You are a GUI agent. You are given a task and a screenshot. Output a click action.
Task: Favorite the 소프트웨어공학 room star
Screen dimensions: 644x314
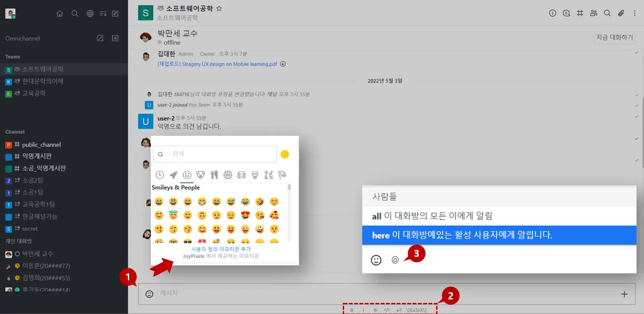coord(219,8)
